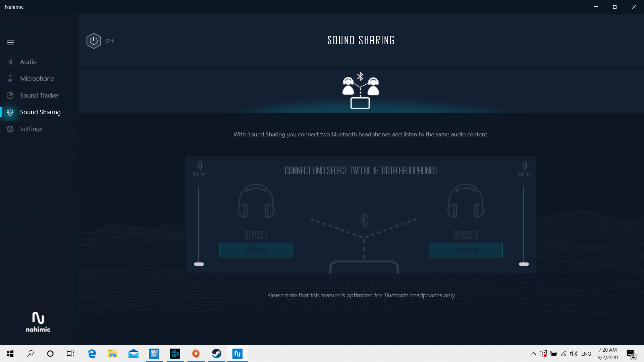Click the Settings gear icon

[x=10, y=129]
